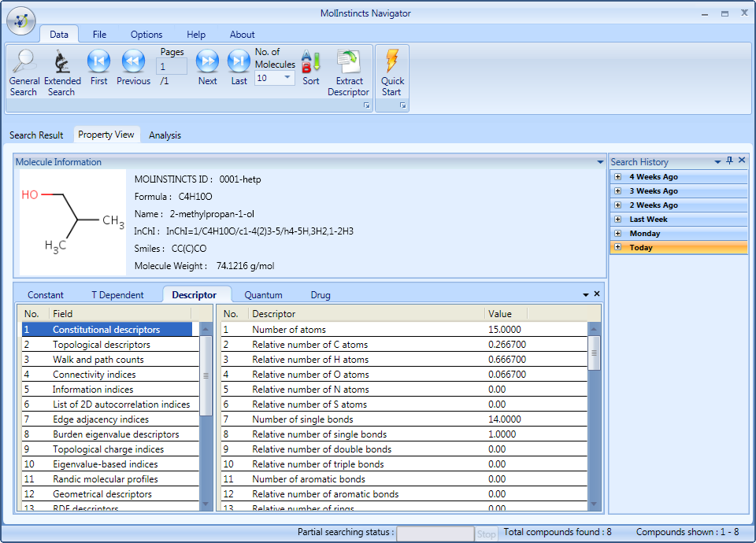The width and height of the screenshot is (756, 543).
Task: Click the descriptor table scrollbar thumb
Action: pos(594,353)
